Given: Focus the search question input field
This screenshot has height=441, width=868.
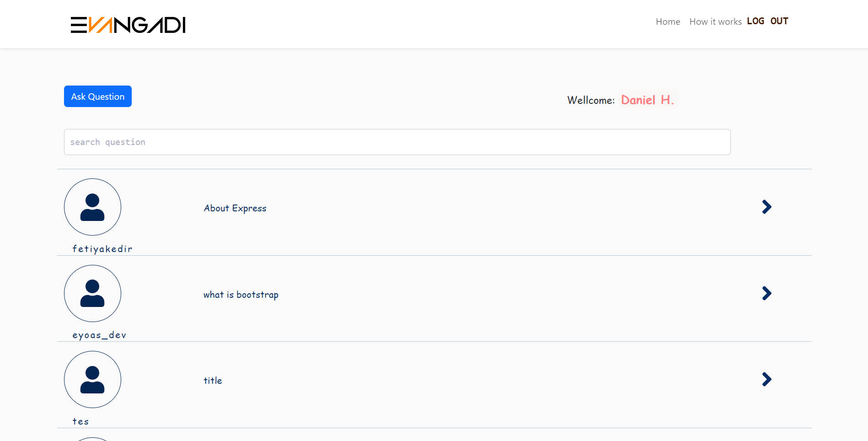Looking at the screenshot, I should click(397, 142).
